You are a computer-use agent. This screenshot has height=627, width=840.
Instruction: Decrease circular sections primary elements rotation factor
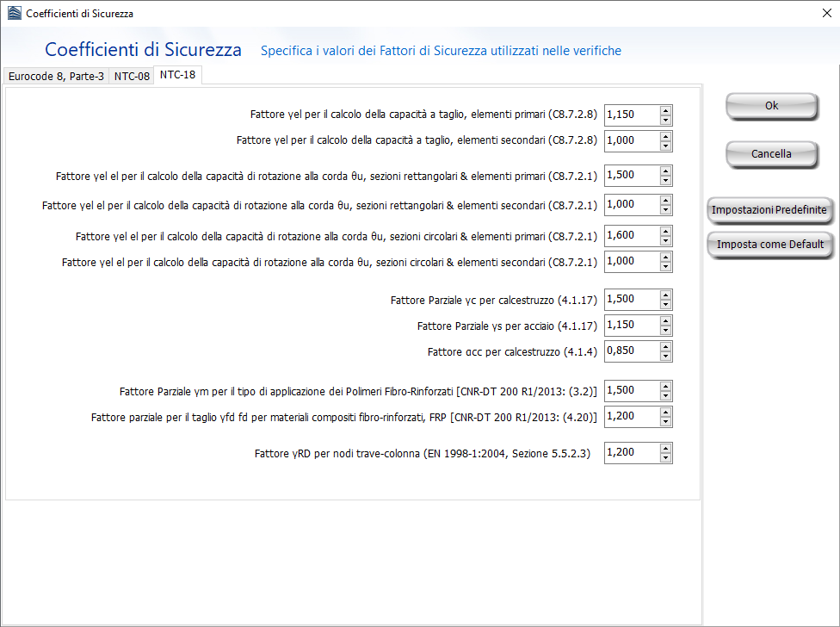pyautogui.click(x=665, y=240)
